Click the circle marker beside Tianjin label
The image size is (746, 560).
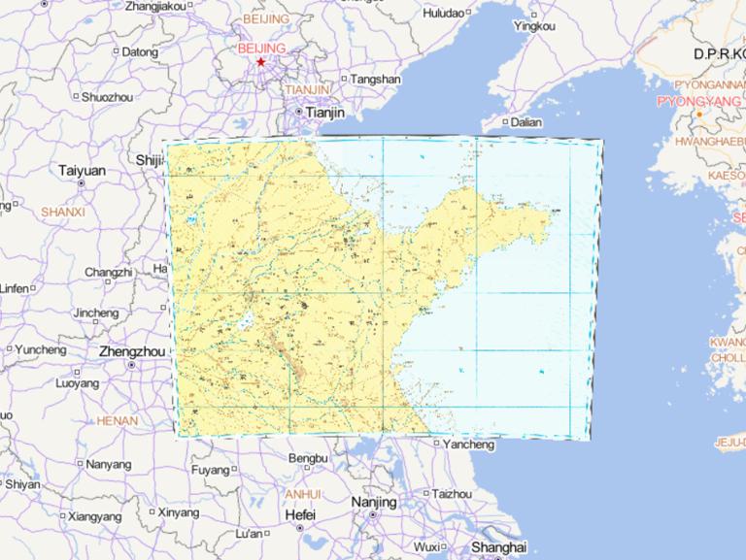click(299, 113)
